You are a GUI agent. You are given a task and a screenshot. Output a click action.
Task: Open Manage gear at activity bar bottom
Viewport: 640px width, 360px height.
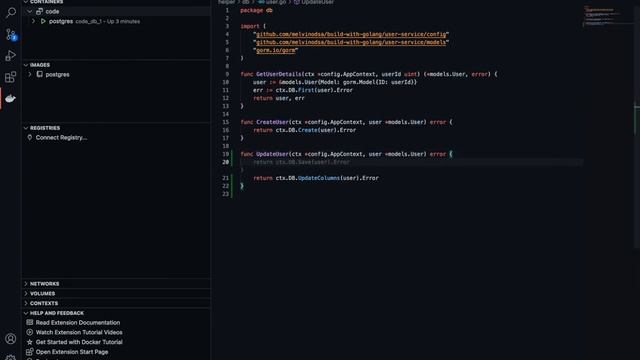pos(11,357)
